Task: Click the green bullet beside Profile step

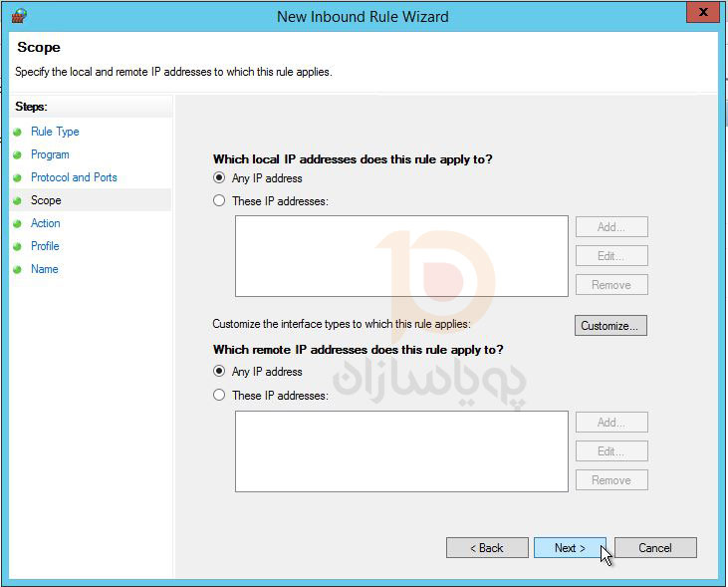Action: click(18, 246)
